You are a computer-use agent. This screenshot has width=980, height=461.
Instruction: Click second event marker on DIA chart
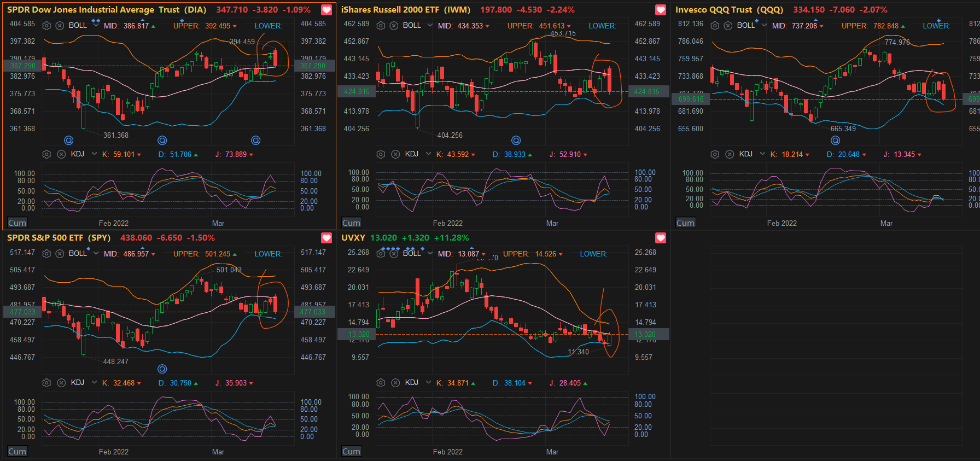point(162,141)
